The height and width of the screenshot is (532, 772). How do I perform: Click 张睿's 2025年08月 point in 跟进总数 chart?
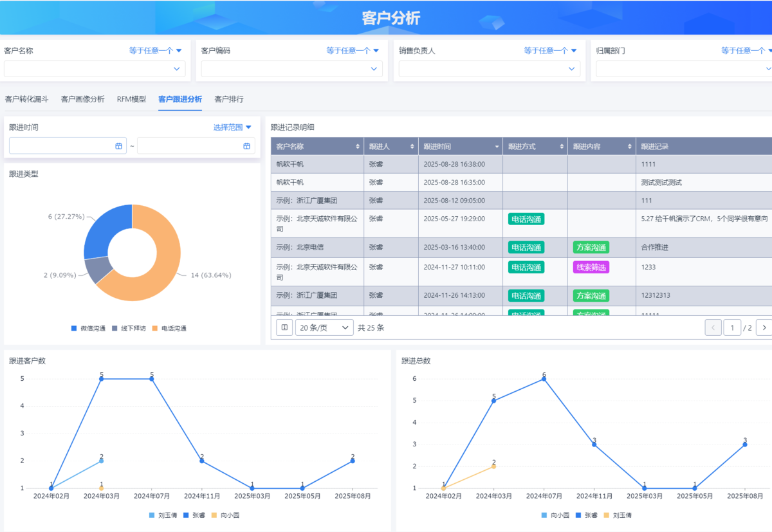point(745,445)
